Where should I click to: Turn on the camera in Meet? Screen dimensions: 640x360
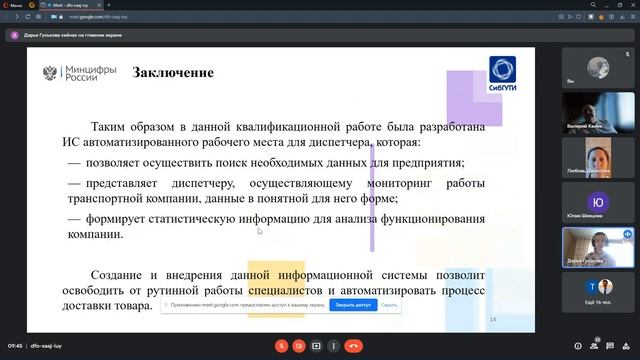pos(299,346)
